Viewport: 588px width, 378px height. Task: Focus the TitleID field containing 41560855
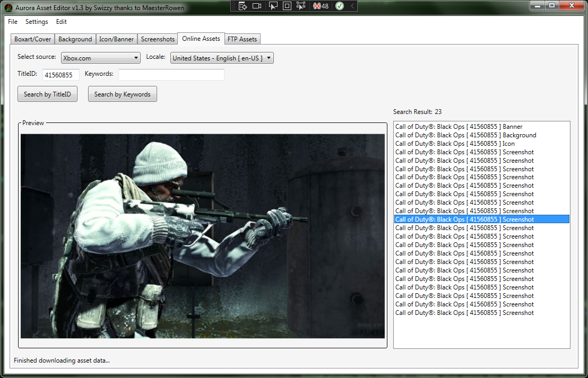[60, 75]
